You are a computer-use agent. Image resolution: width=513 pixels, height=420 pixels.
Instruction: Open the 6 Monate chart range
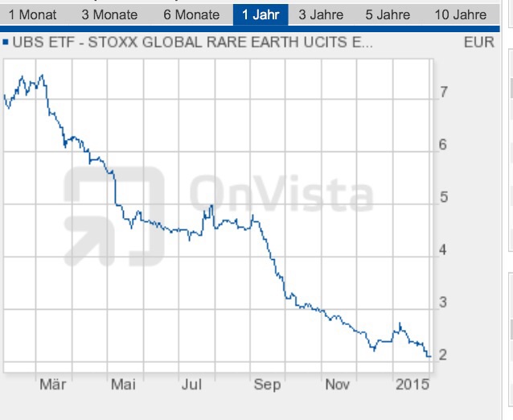click(191, 15)
